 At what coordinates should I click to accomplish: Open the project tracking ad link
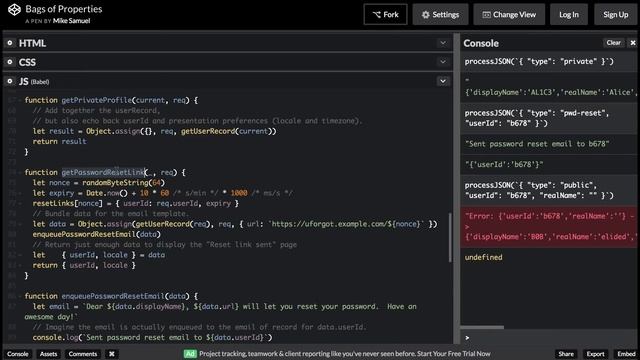tap(345, 354)
